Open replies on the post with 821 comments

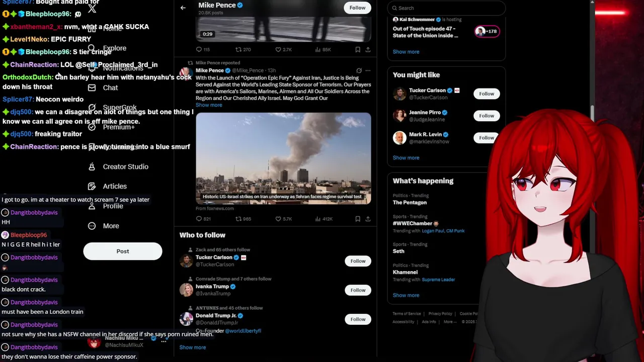click(x=203, y=219)
